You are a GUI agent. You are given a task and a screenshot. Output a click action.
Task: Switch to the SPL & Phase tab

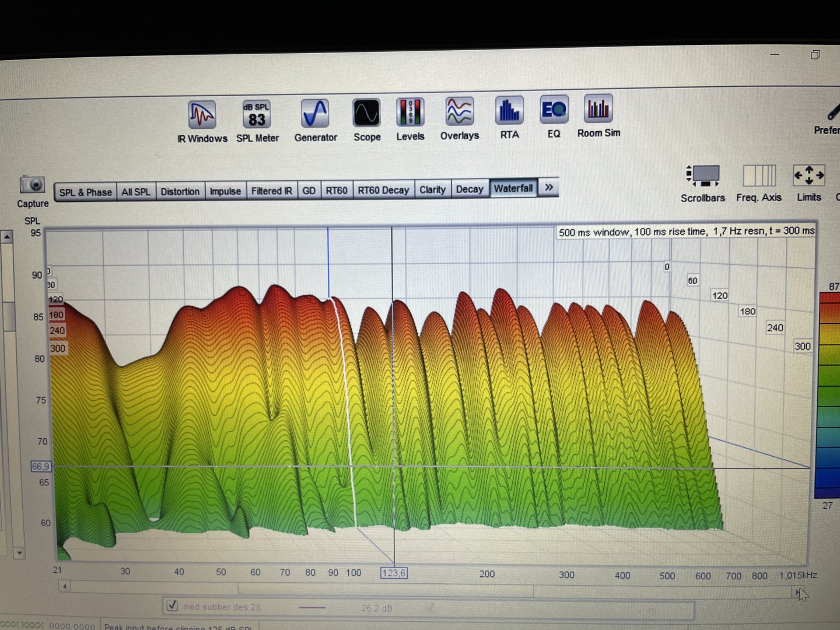click(85, 192)
